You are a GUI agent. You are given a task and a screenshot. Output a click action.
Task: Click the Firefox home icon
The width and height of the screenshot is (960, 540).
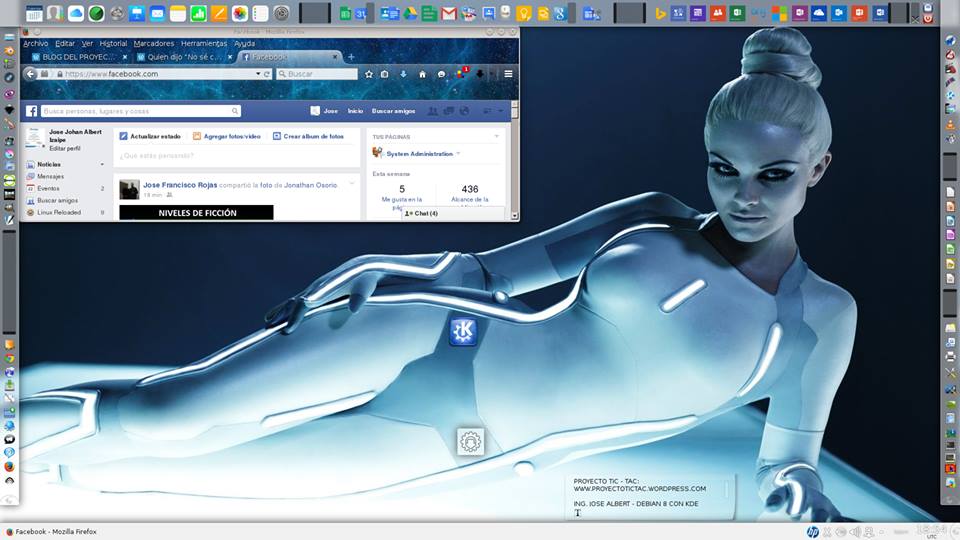422,74
